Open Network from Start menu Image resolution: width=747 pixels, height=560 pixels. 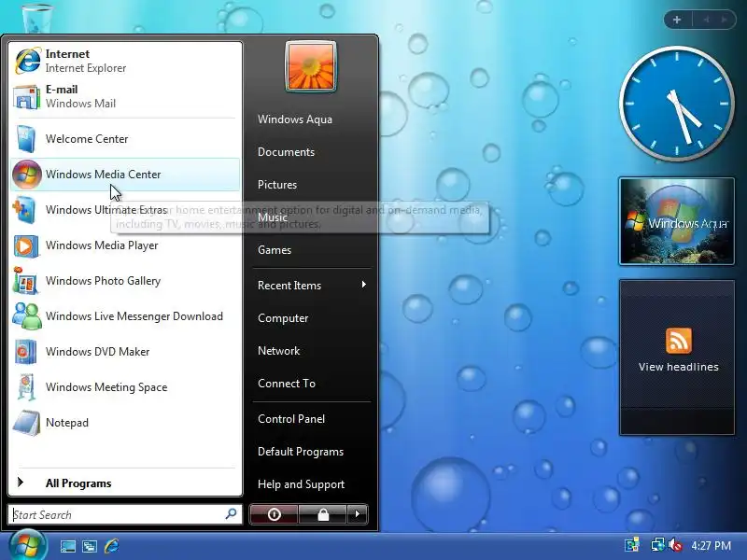tap(278, 351)
